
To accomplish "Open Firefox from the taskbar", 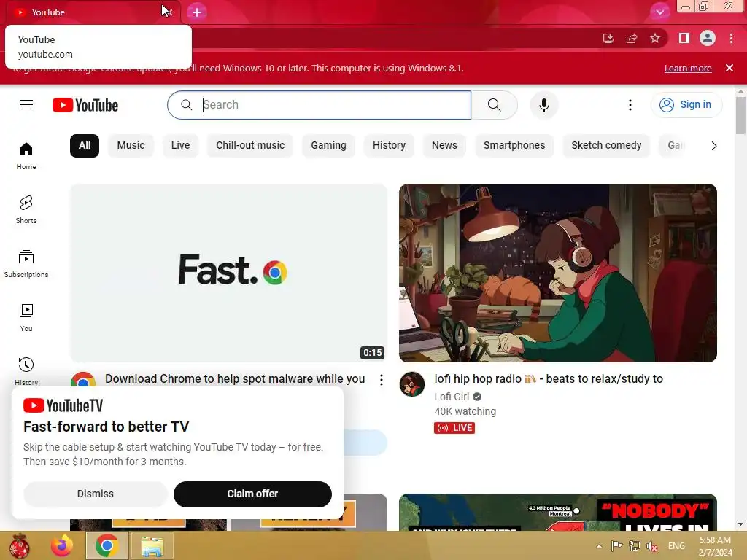I will 62,545.
